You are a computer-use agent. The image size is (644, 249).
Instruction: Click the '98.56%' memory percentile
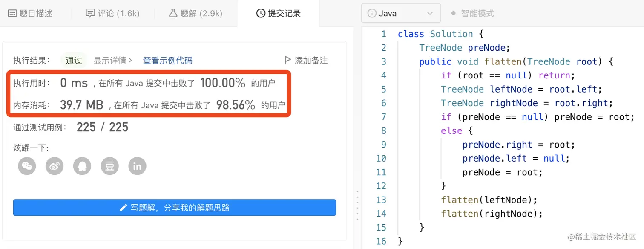(x=236, y=105)
